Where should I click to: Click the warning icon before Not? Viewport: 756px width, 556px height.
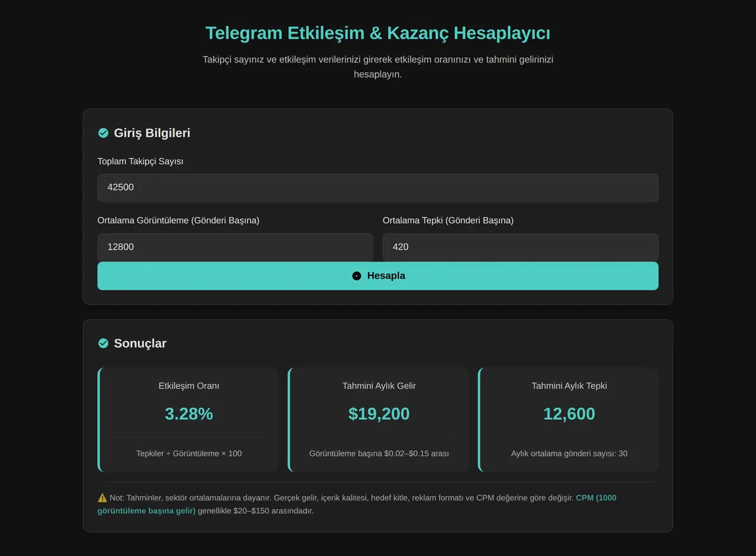click(x=102, y=498)
